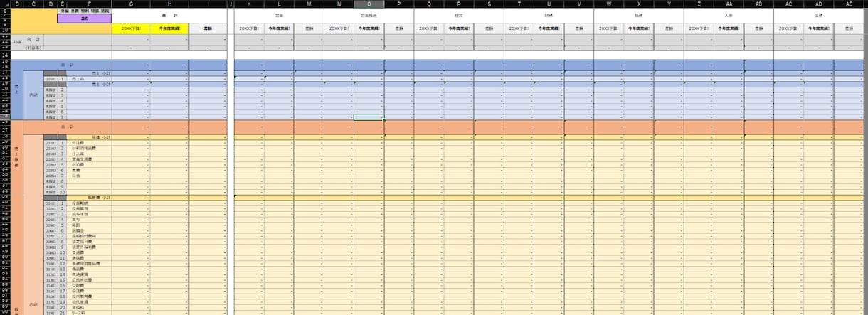
Task: Click the '役員報酬' account name cell
Action: (89, 203)
